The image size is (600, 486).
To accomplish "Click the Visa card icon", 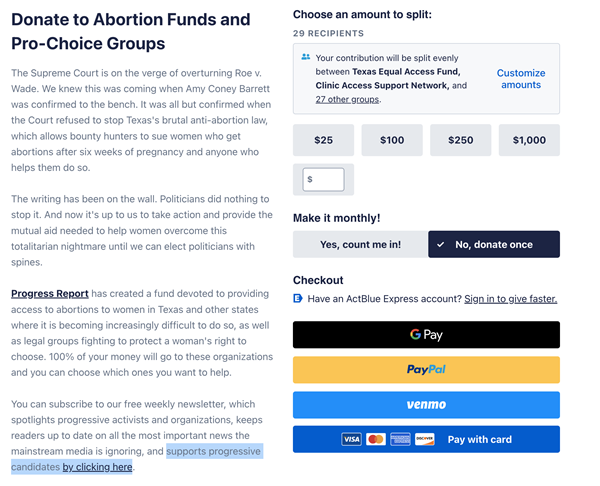I will coord(351,439).
